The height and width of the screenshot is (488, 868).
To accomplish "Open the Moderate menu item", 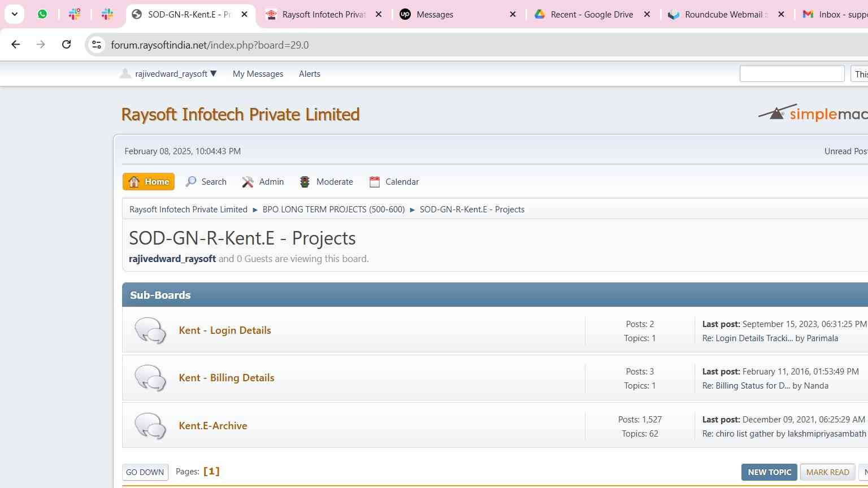I will click(x=326, y=182).
